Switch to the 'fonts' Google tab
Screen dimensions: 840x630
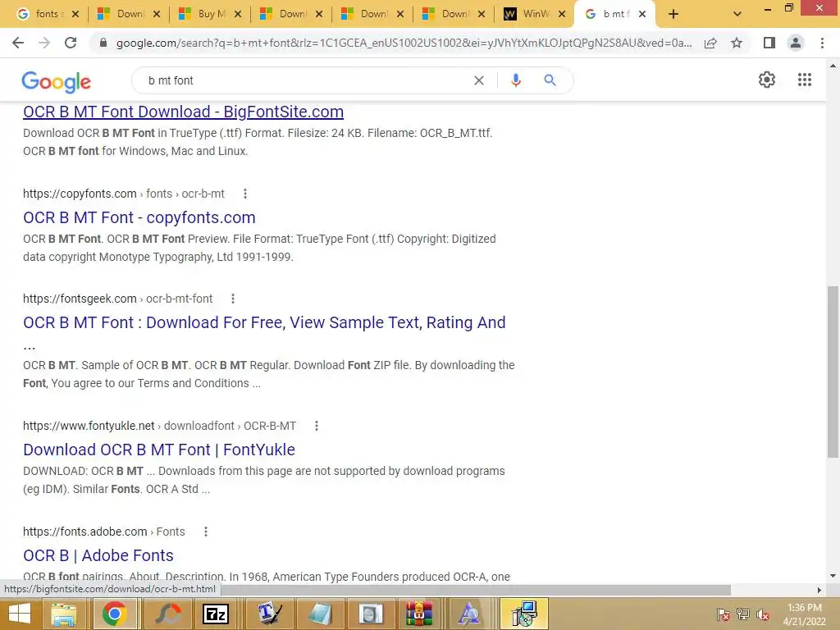click(x=39, y=15)
